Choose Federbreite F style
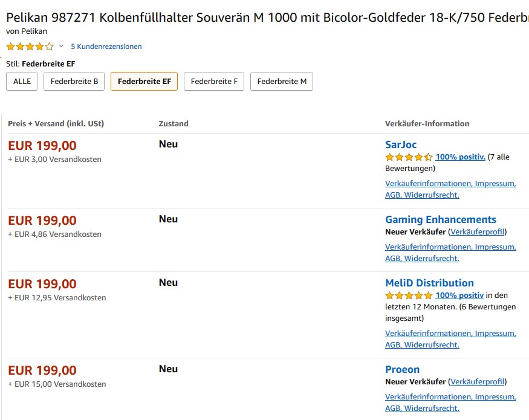The image size is (529, 420). click(214, 82)
